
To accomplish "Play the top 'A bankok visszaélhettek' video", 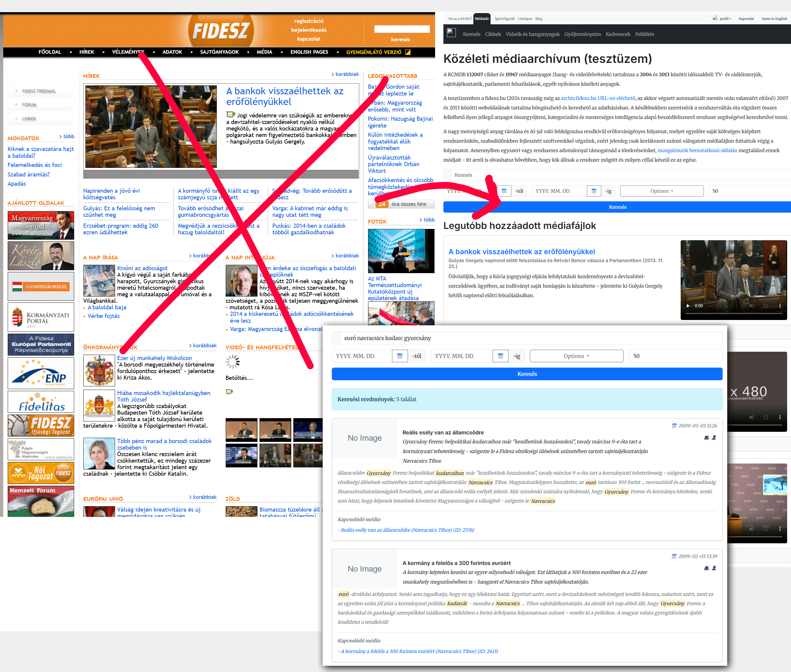I will point(688,306).
